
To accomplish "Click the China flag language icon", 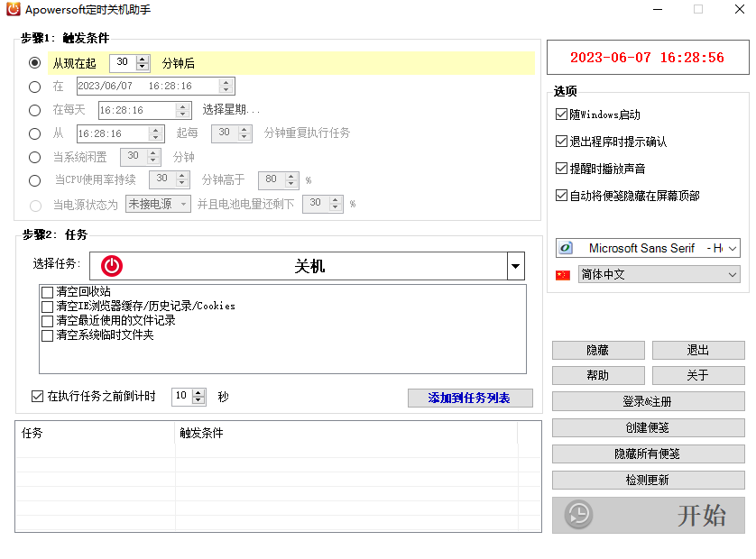I will click(x=563, y=275).
